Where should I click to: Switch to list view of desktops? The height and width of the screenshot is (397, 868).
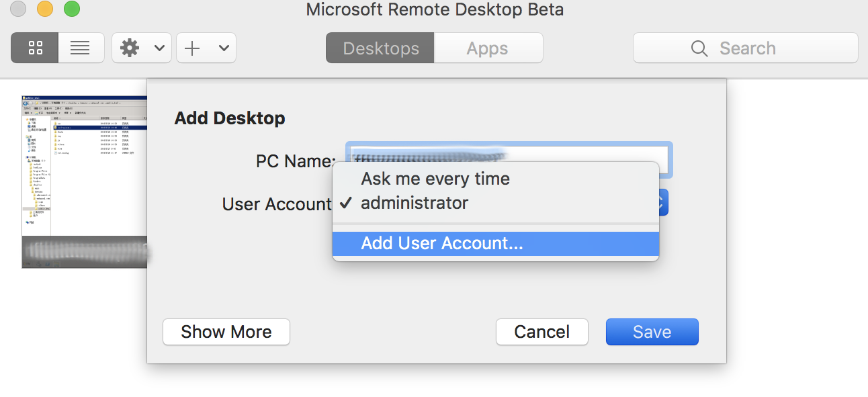(x=81, y=48)
